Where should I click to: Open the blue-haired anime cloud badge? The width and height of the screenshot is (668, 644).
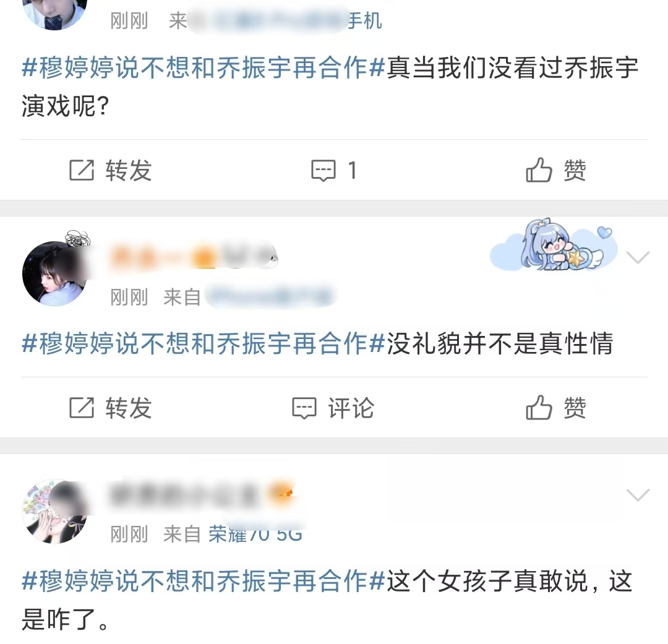point(554,246)
